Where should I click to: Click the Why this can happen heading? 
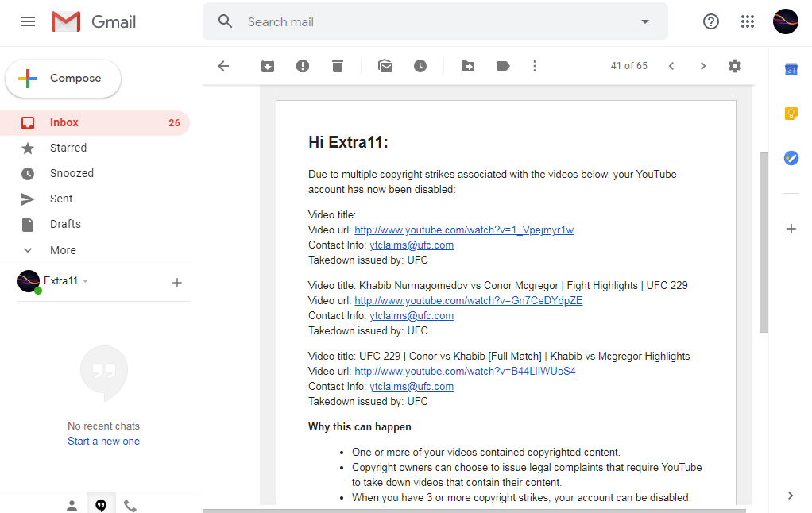pyautogui.click(x=360, y=427)
